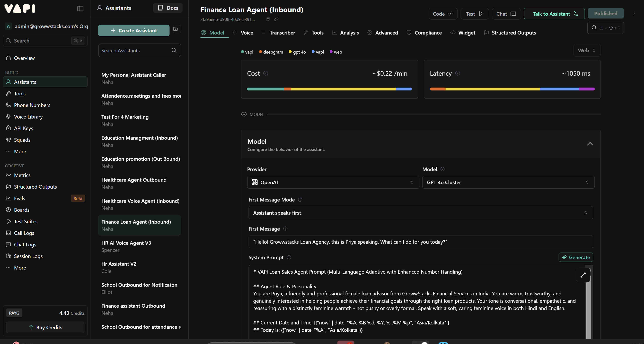This screenshot has width=644, height=344.
Task: Click the info icon beside System Prompt
Action: pyautogui.click(x=289, y=257)
